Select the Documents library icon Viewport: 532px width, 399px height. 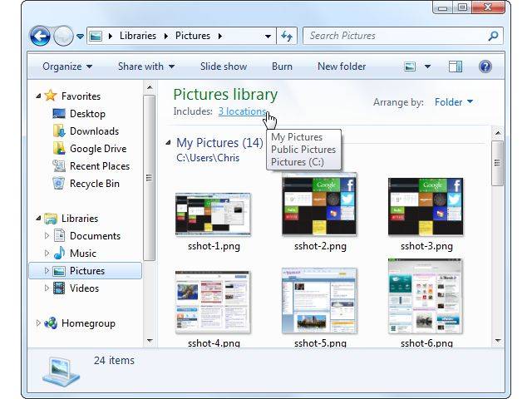click(59, 235)
